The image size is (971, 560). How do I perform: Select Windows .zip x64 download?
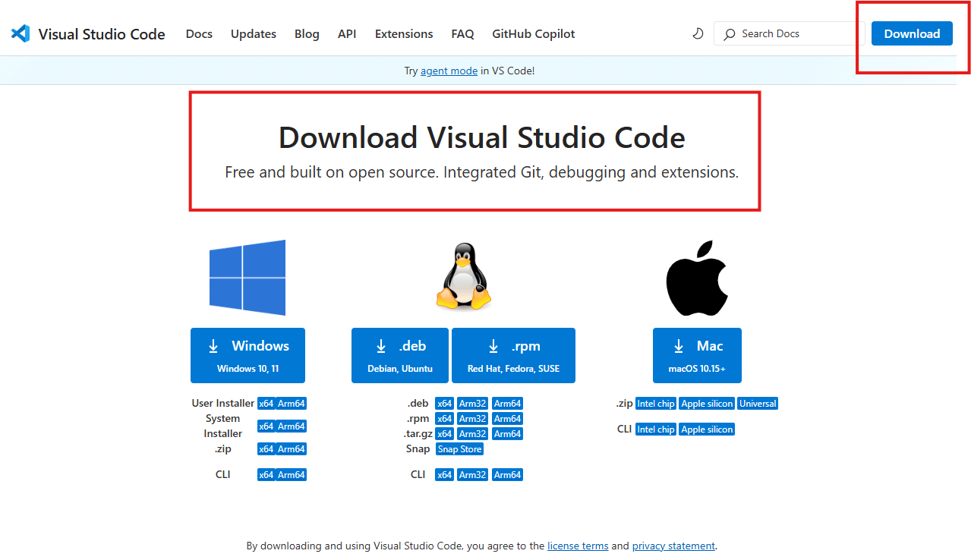coord(266,449)
